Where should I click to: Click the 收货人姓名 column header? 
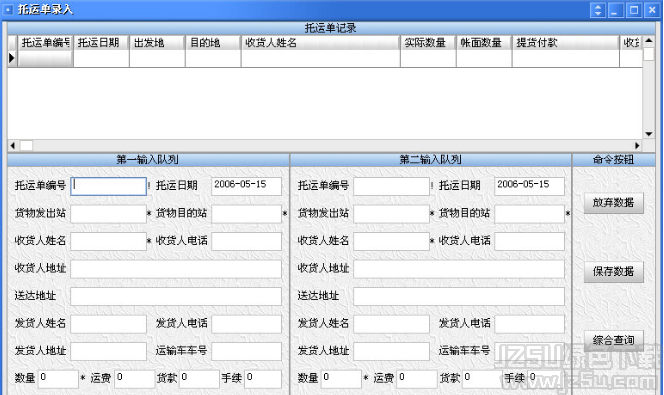point(321,43)
